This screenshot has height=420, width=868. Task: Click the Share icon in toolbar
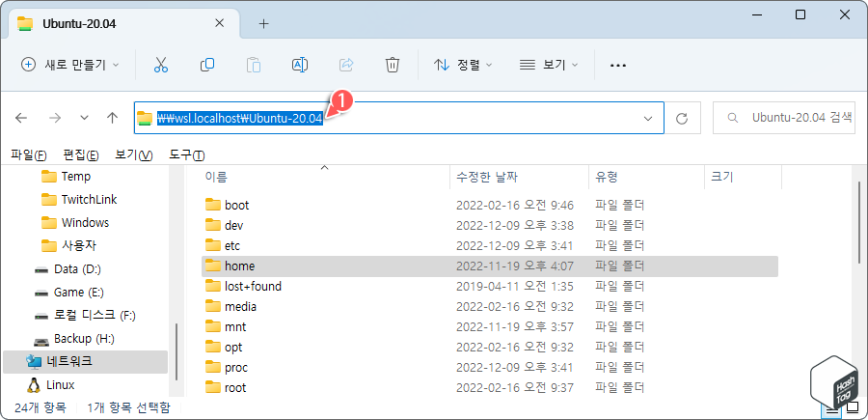pos(346,65)
